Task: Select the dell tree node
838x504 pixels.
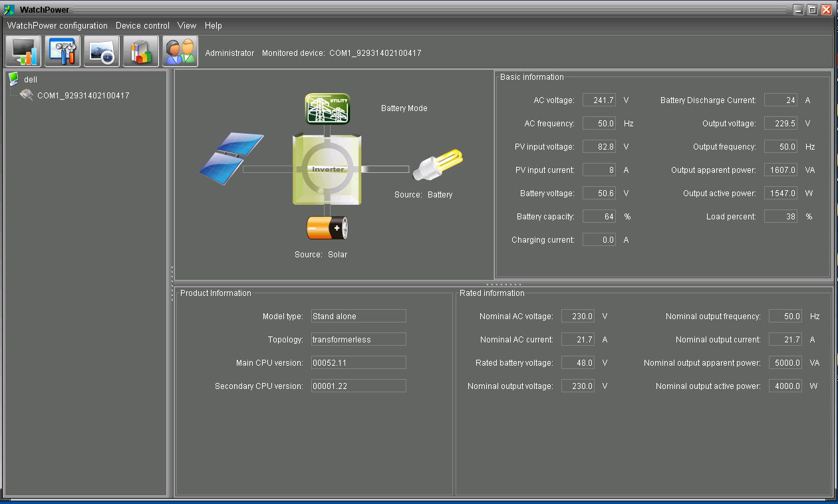Action: (x=31, y=79)
